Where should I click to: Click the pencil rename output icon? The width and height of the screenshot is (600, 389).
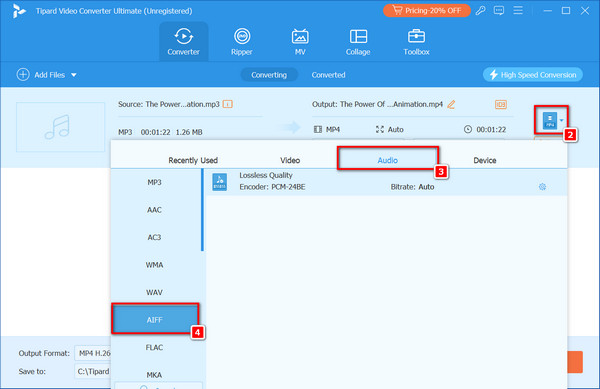[452, 104]
